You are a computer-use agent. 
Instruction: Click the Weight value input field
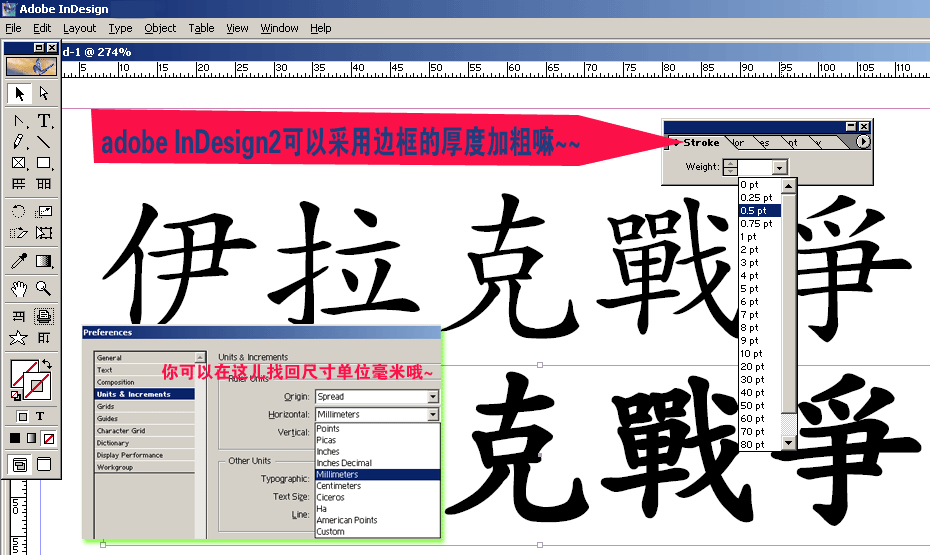[x=756, y=167]
